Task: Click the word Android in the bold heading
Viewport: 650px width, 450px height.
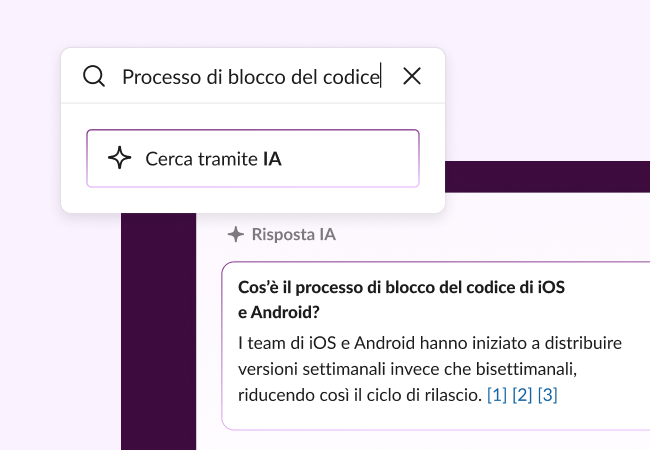Action: pos(275,313)
